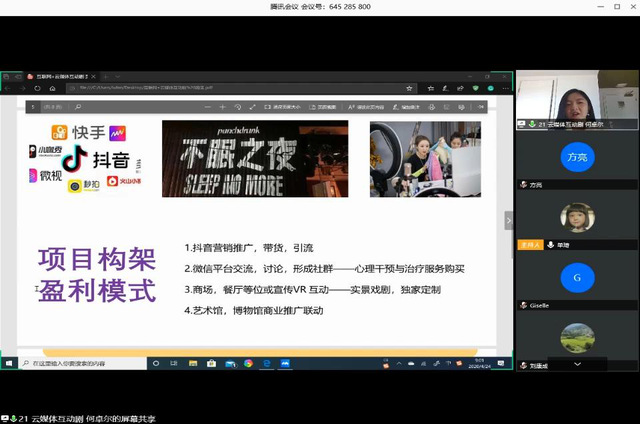640x424 pixels.
Task: Collapse the video side panel with arrow handle
Action: 508,221
